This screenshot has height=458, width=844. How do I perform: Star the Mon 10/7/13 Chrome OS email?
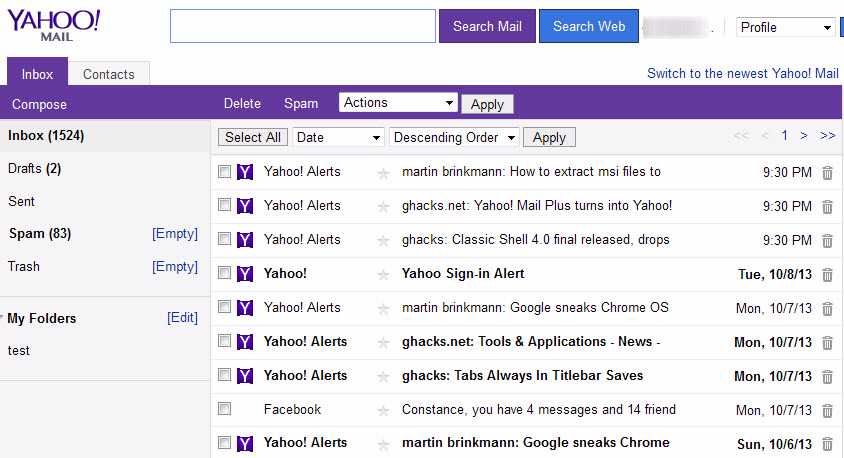(x=383, y=309)
